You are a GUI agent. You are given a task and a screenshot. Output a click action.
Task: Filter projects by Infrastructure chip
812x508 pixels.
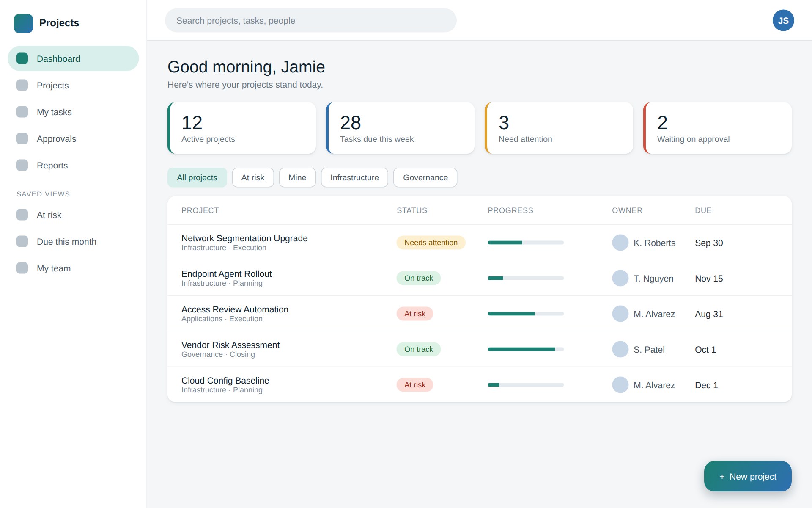click(354, 177)
